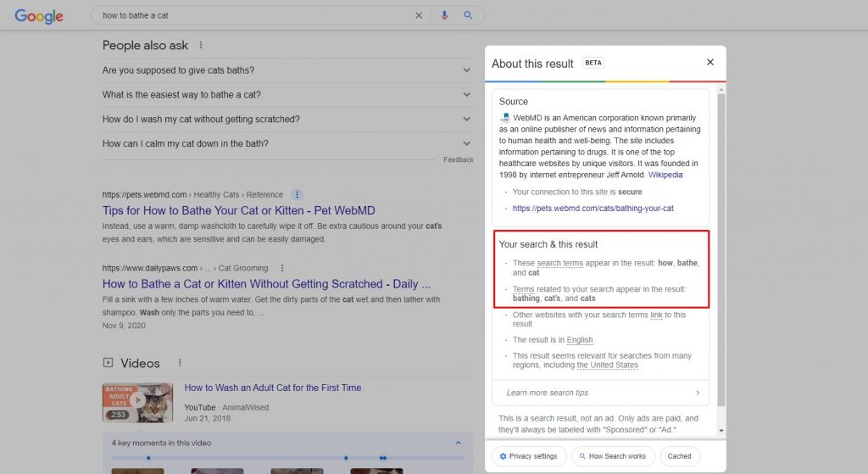
Task: Open 'How to Wash an Adult Cat for the First Time' video
Action: pyautogui.click(x=273, y=388)
